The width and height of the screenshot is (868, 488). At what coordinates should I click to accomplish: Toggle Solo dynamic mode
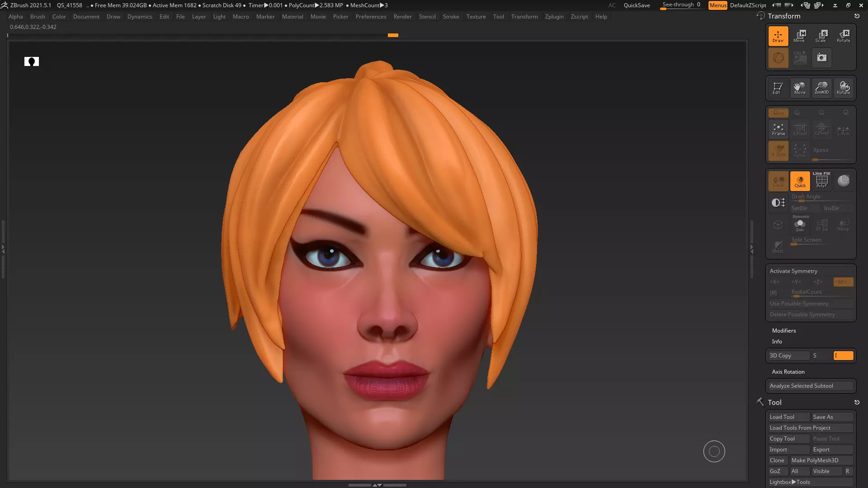800,225
